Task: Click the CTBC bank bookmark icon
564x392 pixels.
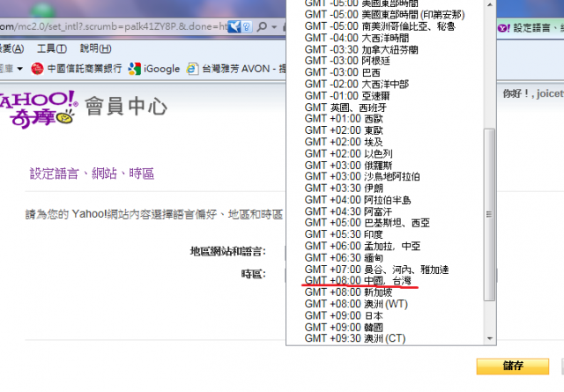Action: click(x=37, y=69)
